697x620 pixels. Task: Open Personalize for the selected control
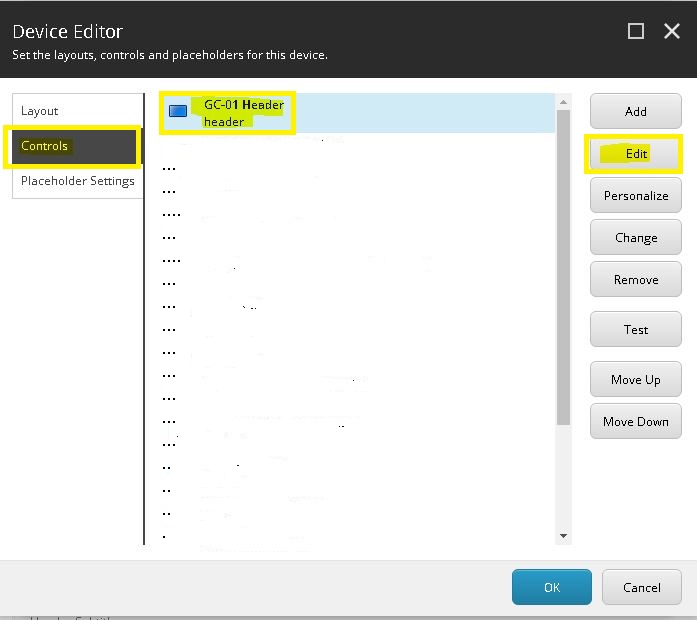[636, 196]
